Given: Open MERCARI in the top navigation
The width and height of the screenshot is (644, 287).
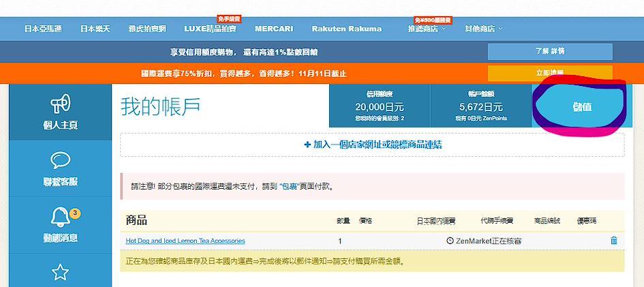Looking at the screenshot, I should 274,29.
